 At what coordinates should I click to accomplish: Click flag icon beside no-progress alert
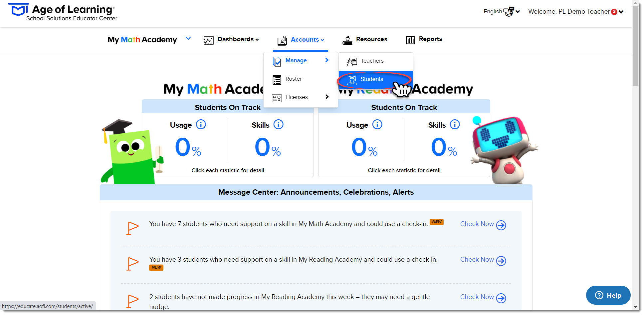pos(132,301)
